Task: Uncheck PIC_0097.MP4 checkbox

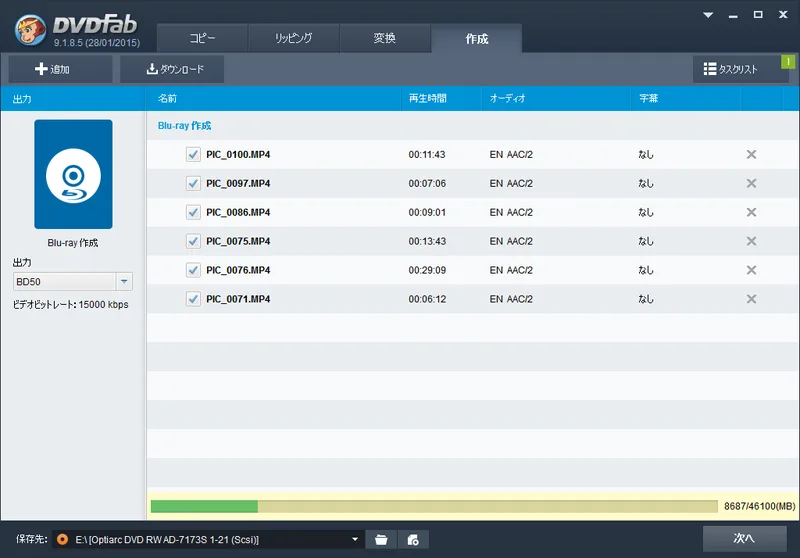Action: 193,183
